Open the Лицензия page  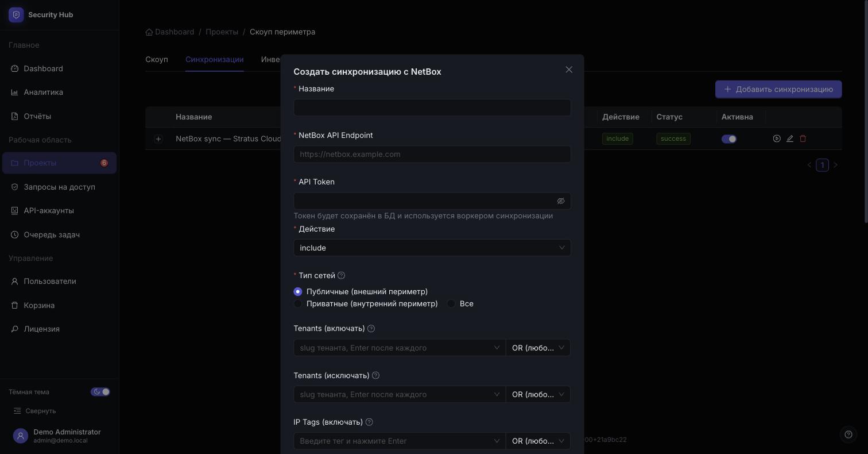pos(59,329)
